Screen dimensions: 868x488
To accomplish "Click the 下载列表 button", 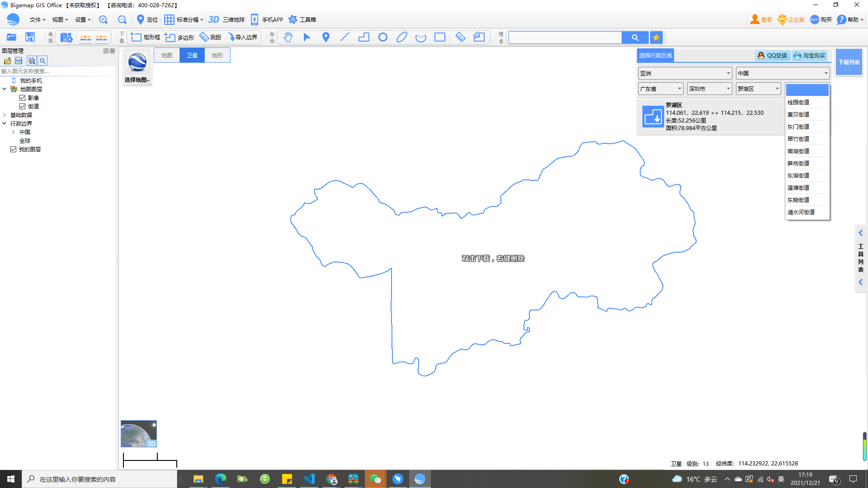I will [849, 62].
